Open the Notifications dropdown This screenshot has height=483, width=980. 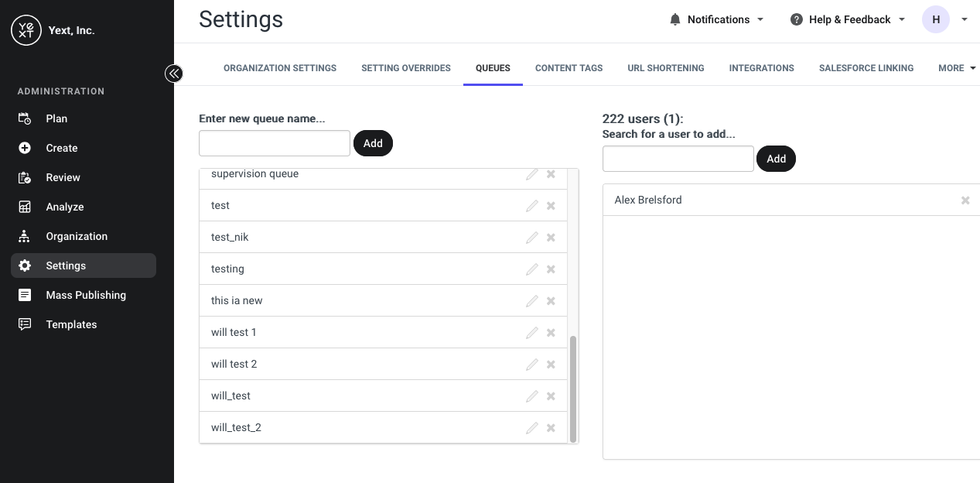(x=716, y=19)
